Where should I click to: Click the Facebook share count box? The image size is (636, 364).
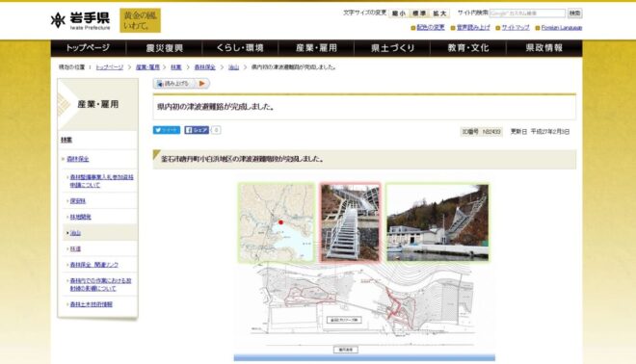coord(216,130)
